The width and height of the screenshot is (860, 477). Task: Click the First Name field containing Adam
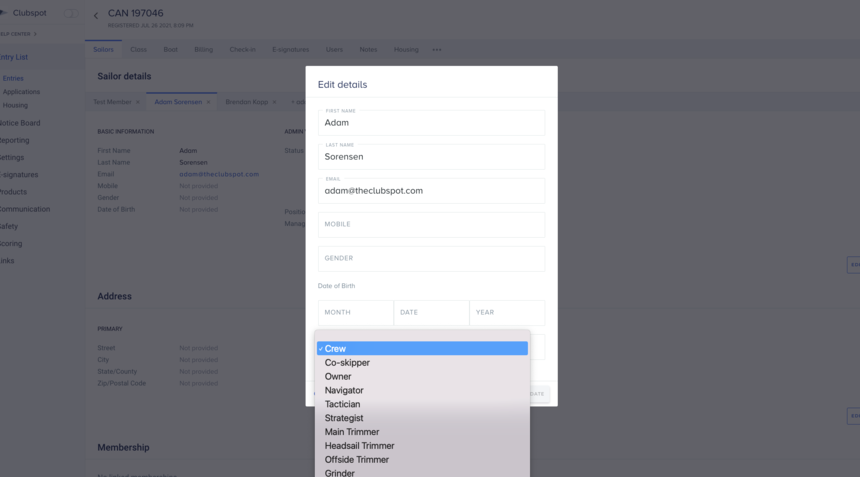(431, 123)
